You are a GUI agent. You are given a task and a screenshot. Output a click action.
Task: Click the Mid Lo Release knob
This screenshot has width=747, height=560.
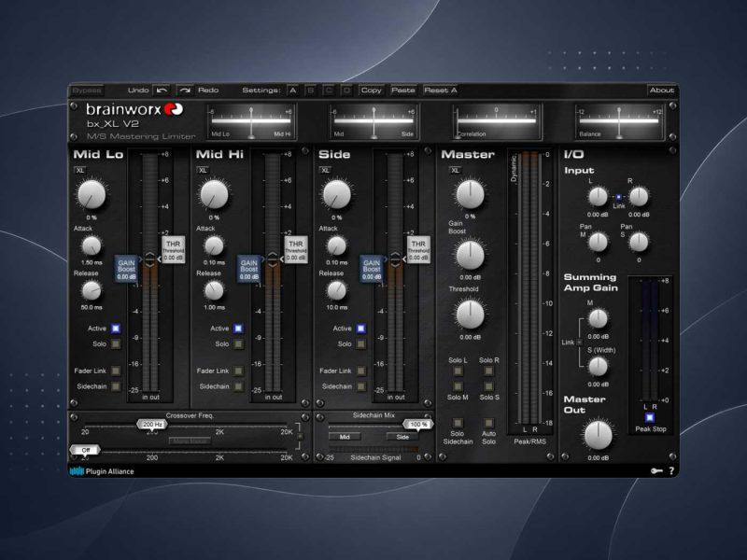(92, 290)
